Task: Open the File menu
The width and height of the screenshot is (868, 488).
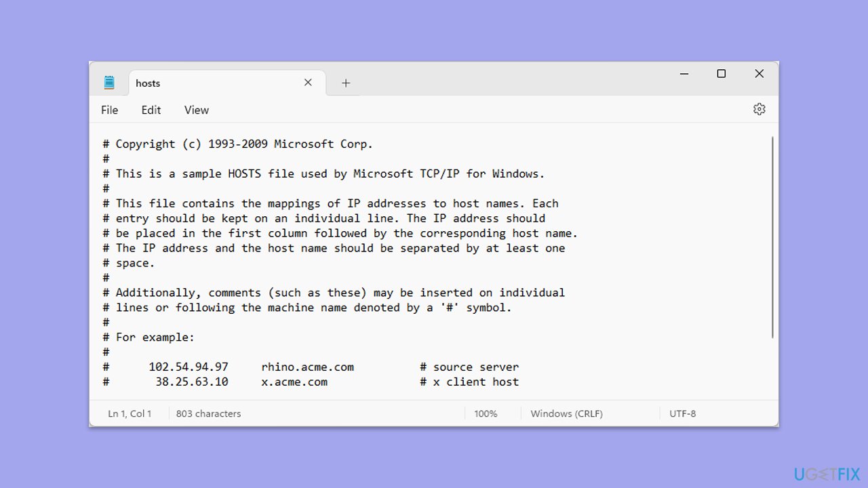Action: click(x=109, y=110)
